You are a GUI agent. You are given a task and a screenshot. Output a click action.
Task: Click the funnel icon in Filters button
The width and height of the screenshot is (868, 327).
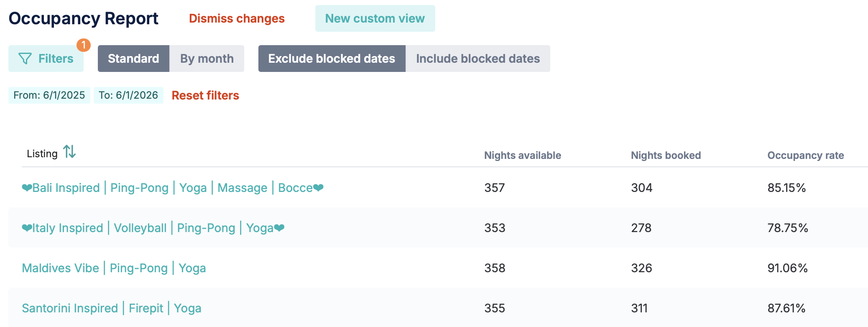pos(25,59)
